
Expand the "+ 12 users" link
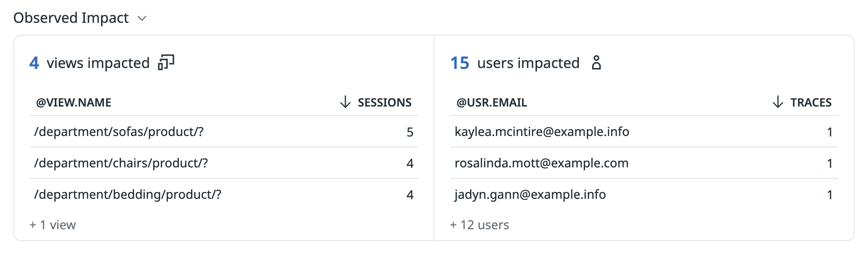(x=479, y=225)
